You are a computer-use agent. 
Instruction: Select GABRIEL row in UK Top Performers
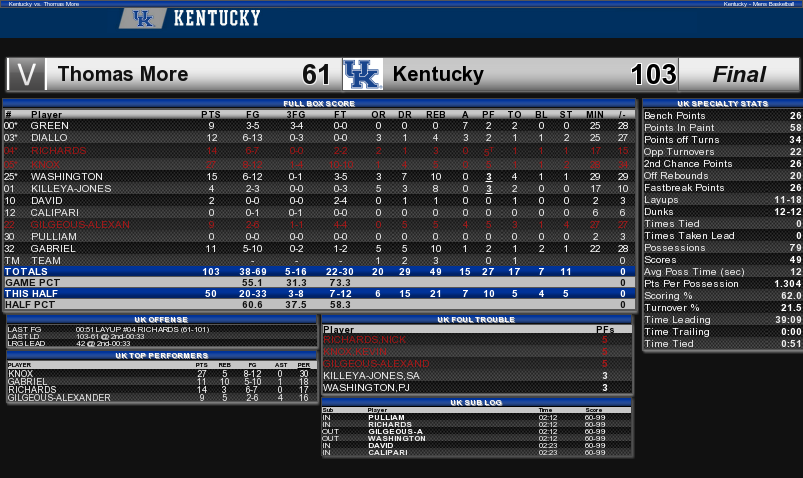click(161, 382)
